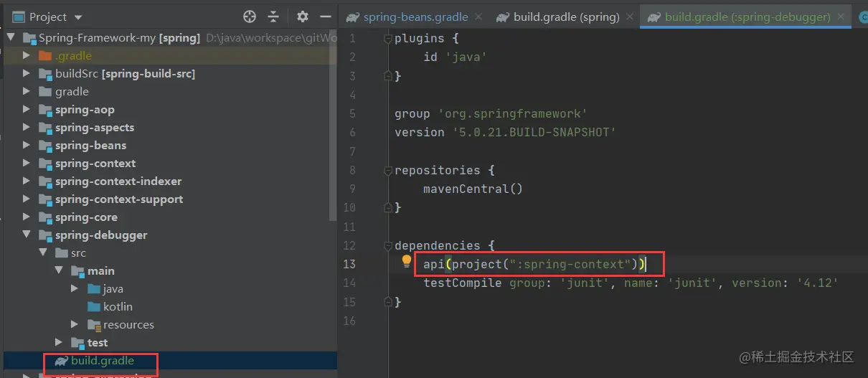
Task: Expand the buildSrc module
Action: coord(27,73)
